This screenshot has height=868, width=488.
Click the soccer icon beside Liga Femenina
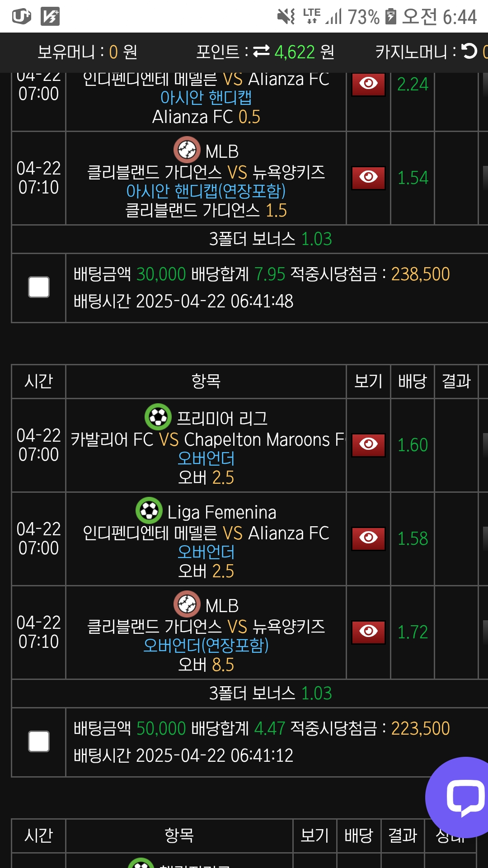click(149, 511)
